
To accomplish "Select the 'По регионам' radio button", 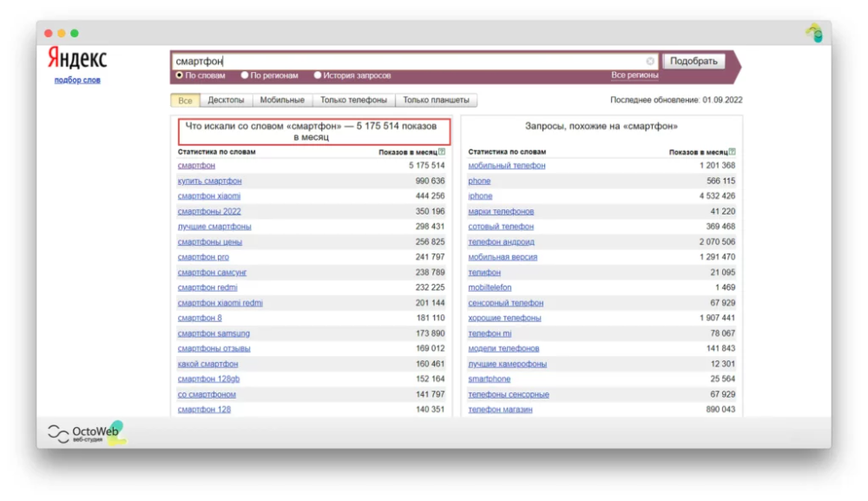I will (x=245, y=76).
